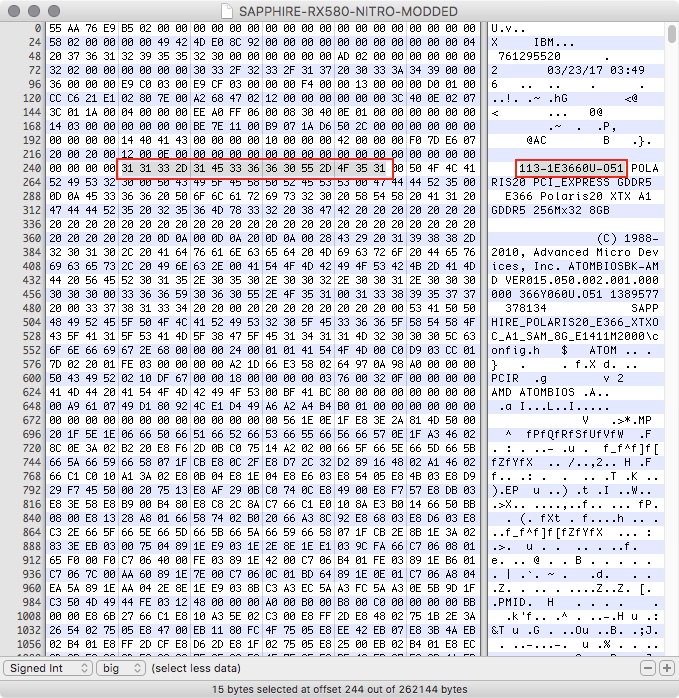Image resolution: width=679 pixels, height=698 pixels.
Task: Click the hex group 'F0 7D E6 07' in line 192
Action: pyautogui.click(x=442, y=140)
